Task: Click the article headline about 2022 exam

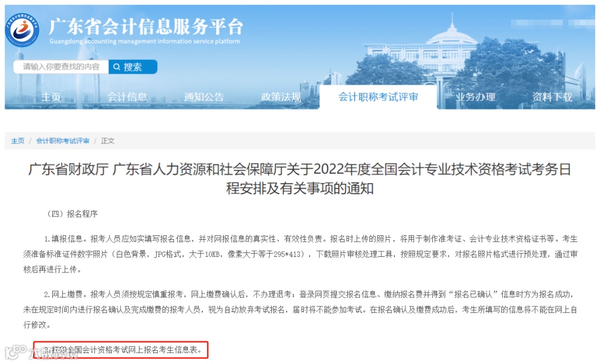Action: click(299, 179)
